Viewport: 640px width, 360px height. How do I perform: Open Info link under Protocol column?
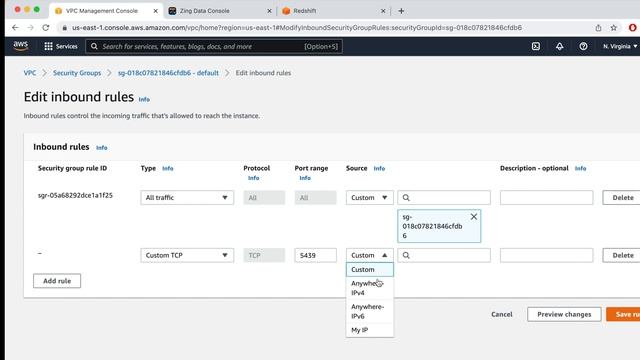click(x=253, y=178)
